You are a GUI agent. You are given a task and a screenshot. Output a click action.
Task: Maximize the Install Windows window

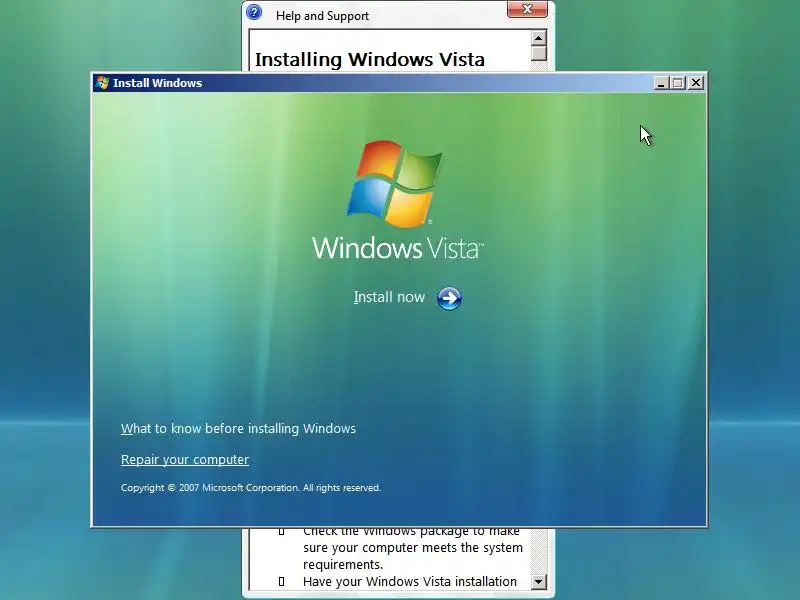pos(678,83)
